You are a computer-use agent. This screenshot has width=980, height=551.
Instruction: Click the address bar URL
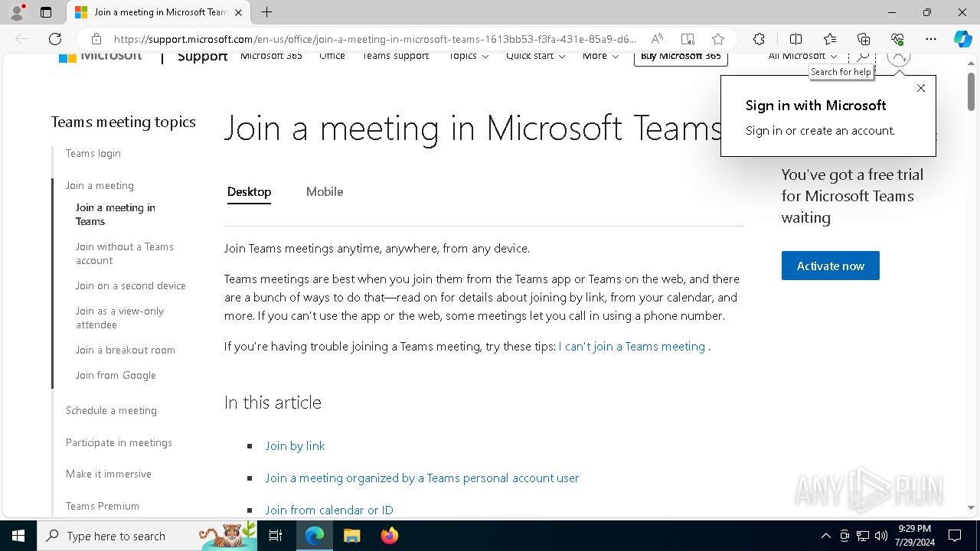[375, 39]
